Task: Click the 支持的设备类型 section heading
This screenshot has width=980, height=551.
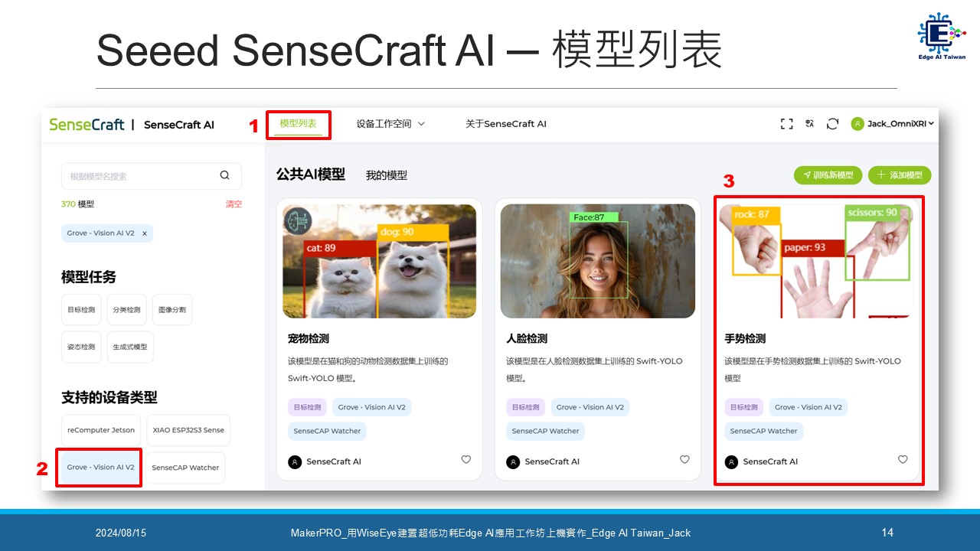Action: pyautogui.click(x=109, y=398)
